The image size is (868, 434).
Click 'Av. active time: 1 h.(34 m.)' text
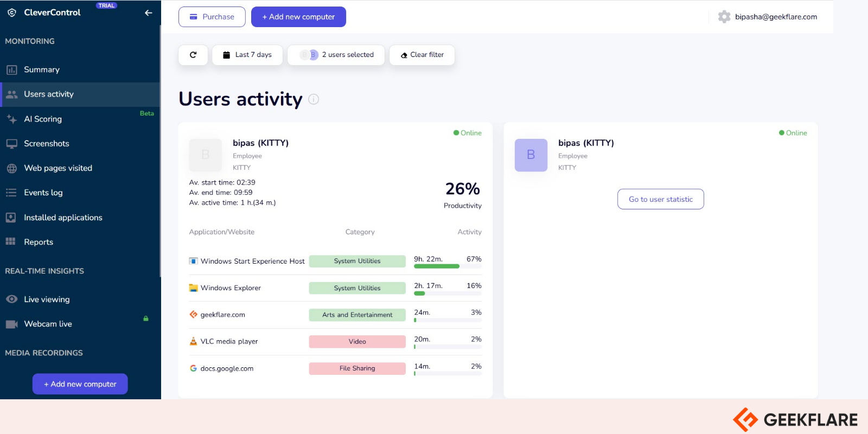point(232,203)
